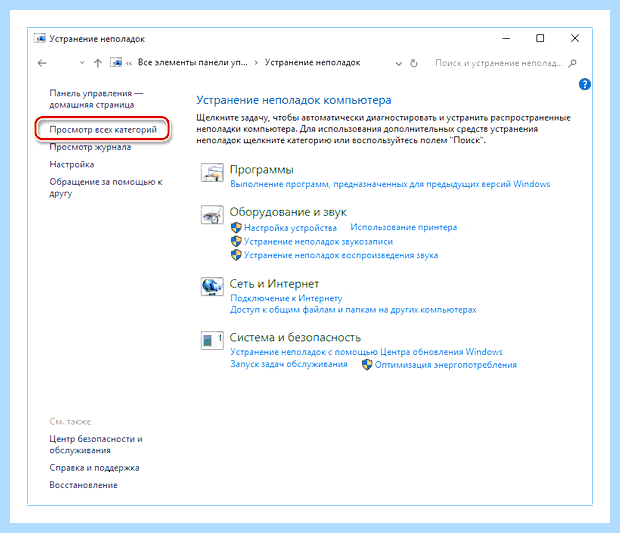Close the Устранение неполадок window
This screenshot has height=533, width=620.
(575, 38)
